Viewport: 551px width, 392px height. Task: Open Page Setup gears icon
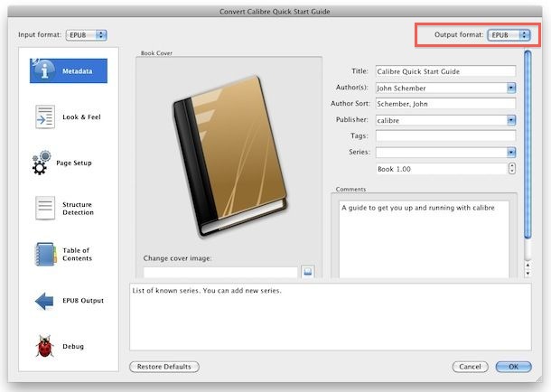tap(42, 163)
